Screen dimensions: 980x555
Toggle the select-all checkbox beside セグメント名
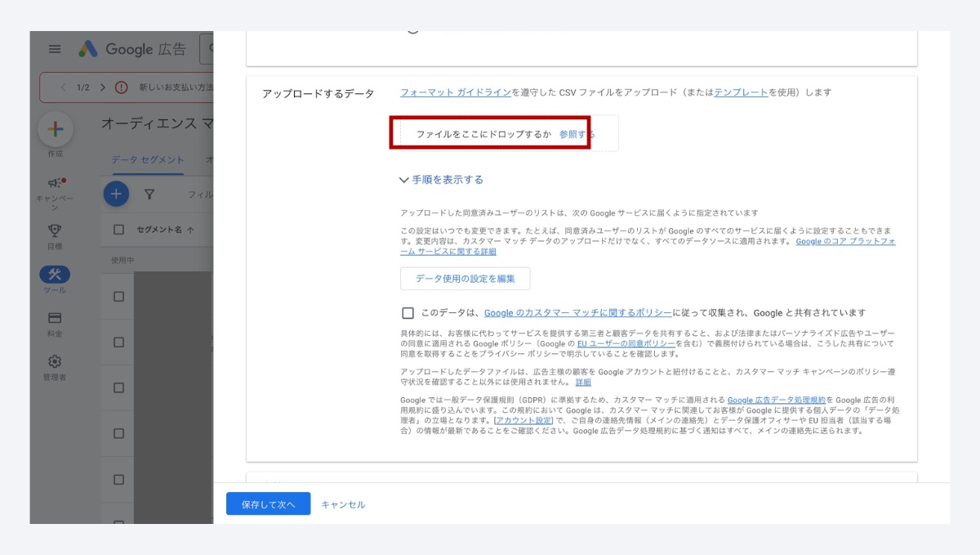(x=119, y=230)
